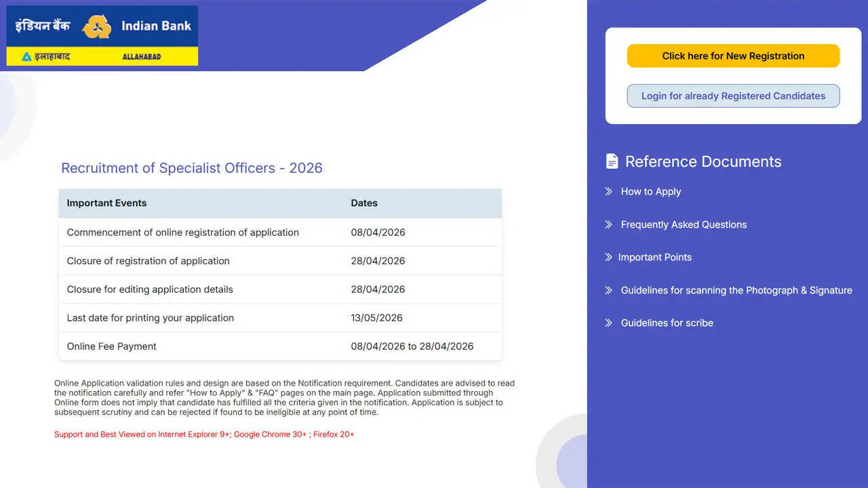Click here for New Registration
Image resolution: width=868 pixels, height=488 pixels.
click(732, 56)
